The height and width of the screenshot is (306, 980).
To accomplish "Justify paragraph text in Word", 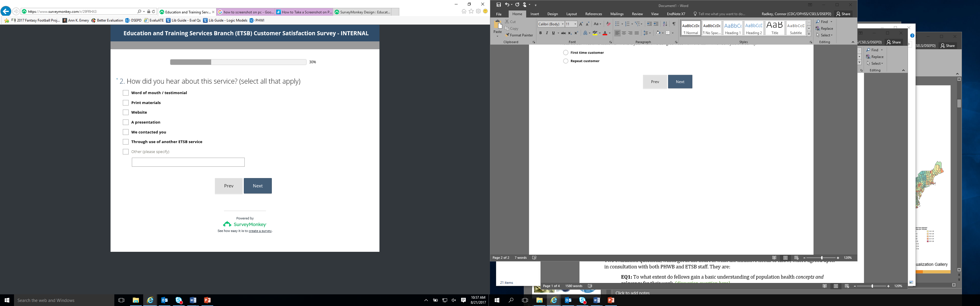I will 637,33.
